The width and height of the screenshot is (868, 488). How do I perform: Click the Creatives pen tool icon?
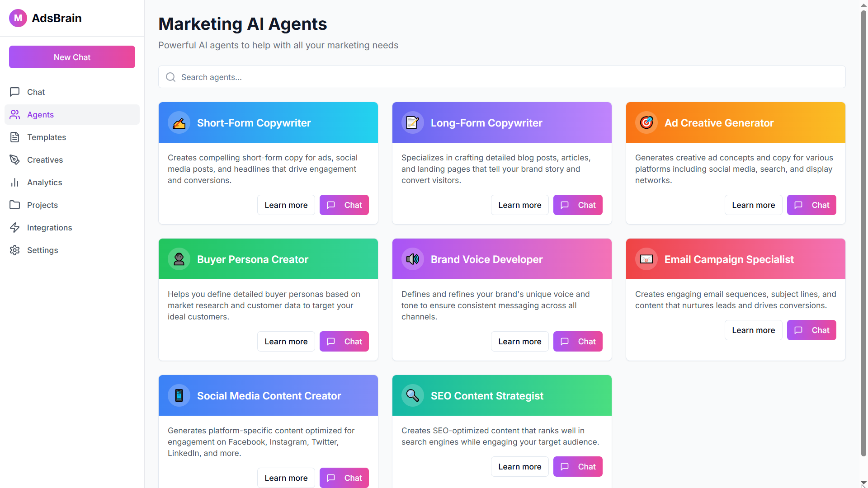click(15, 160)
